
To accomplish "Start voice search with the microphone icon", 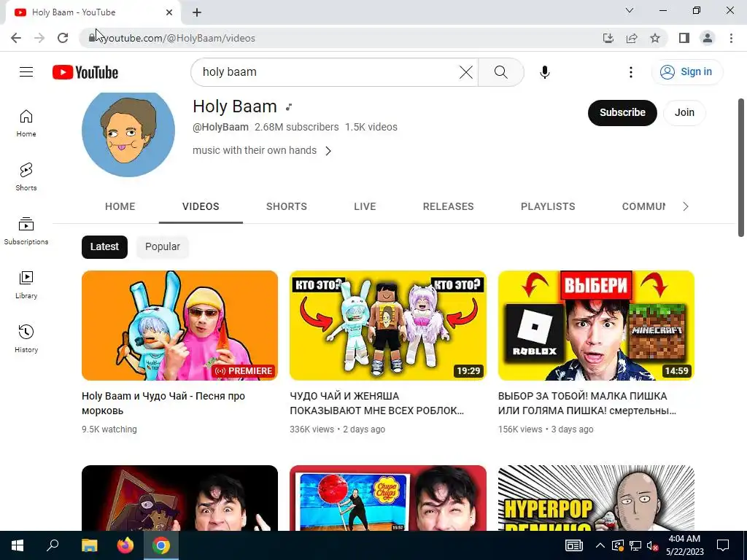I will click(544, 72).
